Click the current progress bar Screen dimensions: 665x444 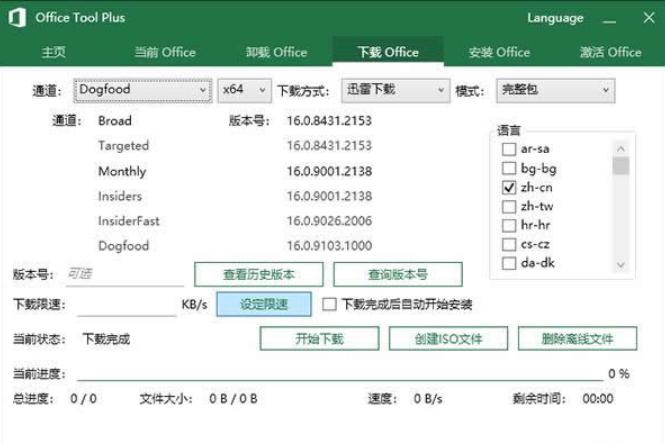coord(340,380)
